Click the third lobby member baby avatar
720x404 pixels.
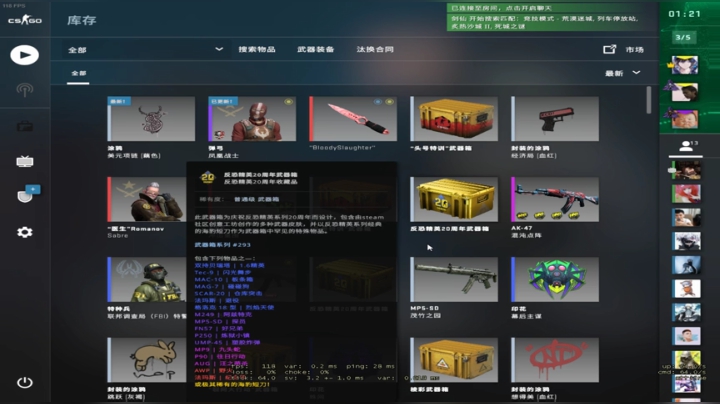tap(685, 119)
